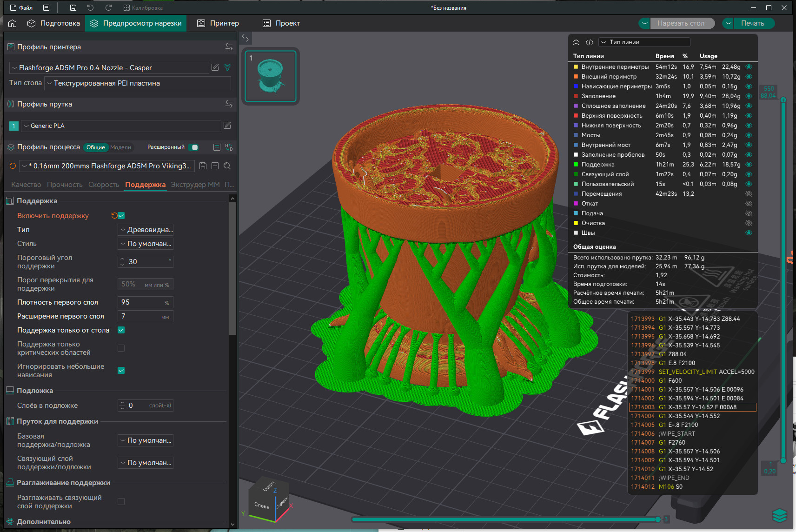This screenshot has height=532, width=796.
Task: Uncheck the 'Включить поддержку' checkbox
Action: click(121, 216)
